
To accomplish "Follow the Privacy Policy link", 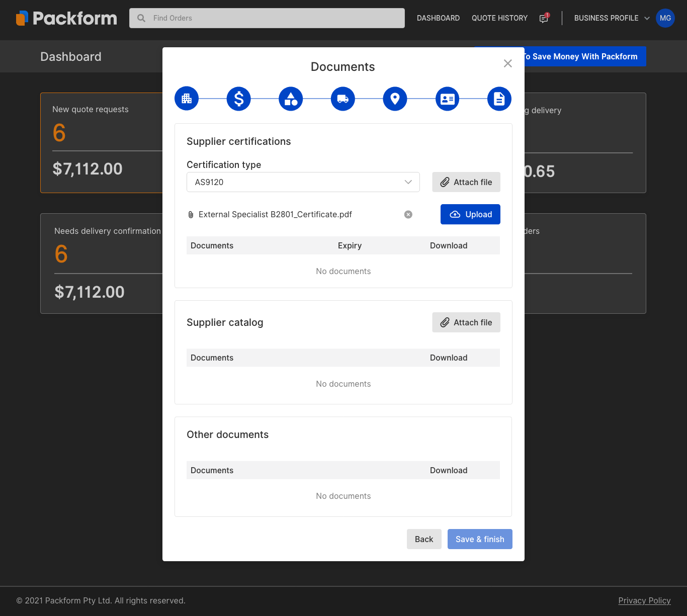I will pyautogui.click(x=644, y=600).
